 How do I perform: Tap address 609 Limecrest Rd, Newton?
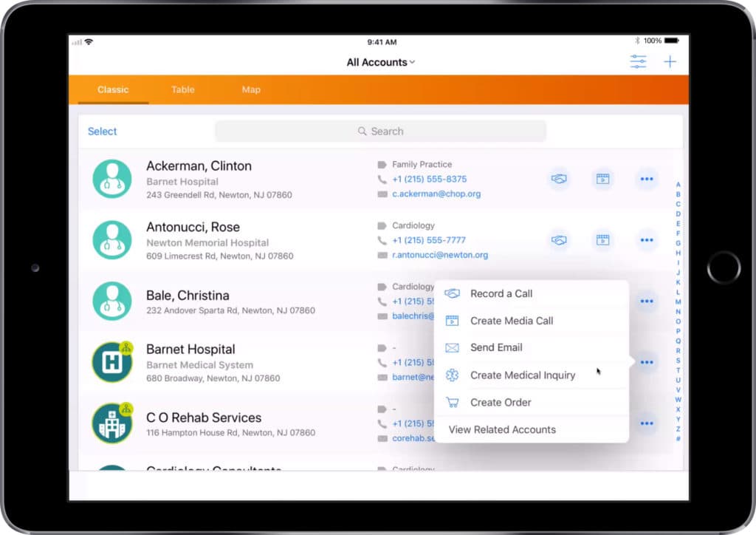coord(219,256)
